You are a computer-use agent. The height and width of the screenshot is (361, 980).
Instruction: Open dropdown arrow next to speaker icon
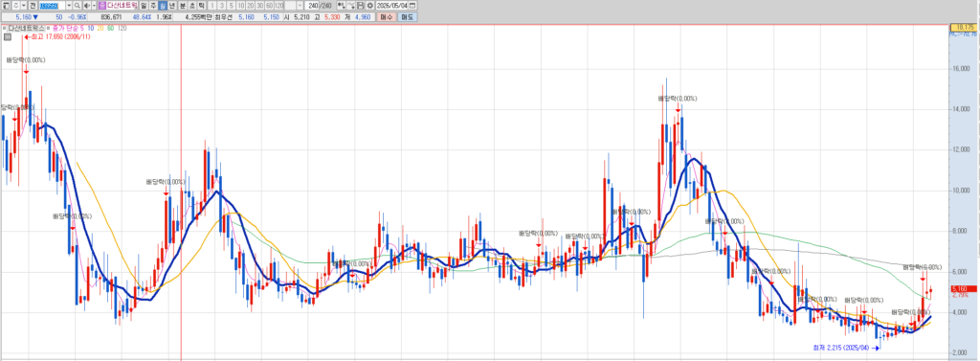pyautogui.click(x=95, y=6)
